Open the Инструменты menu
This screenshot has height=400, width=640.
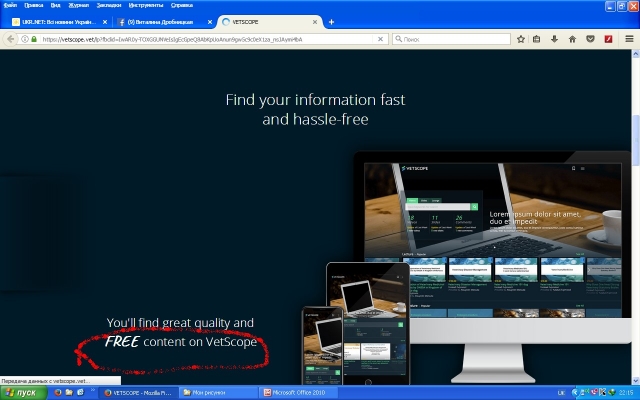click(x=146, y=5)
